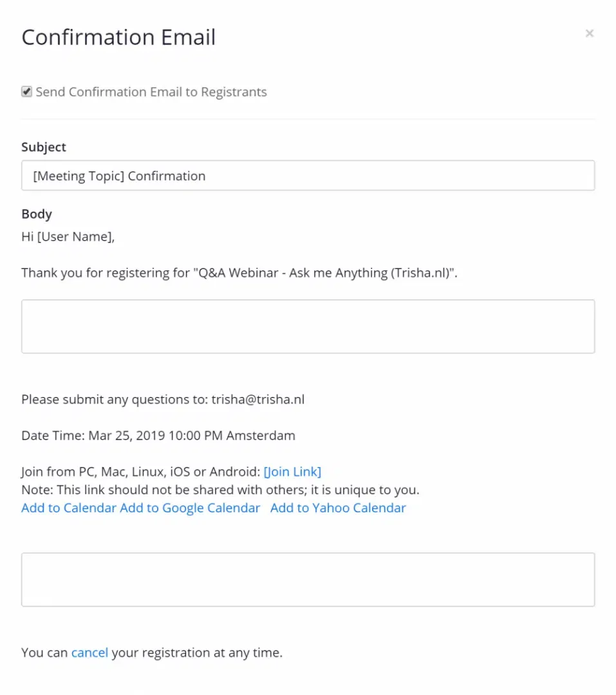Click the Add to Calendar link
The image size is (616, 695).
pyautogui.click(x=69, y=508)
